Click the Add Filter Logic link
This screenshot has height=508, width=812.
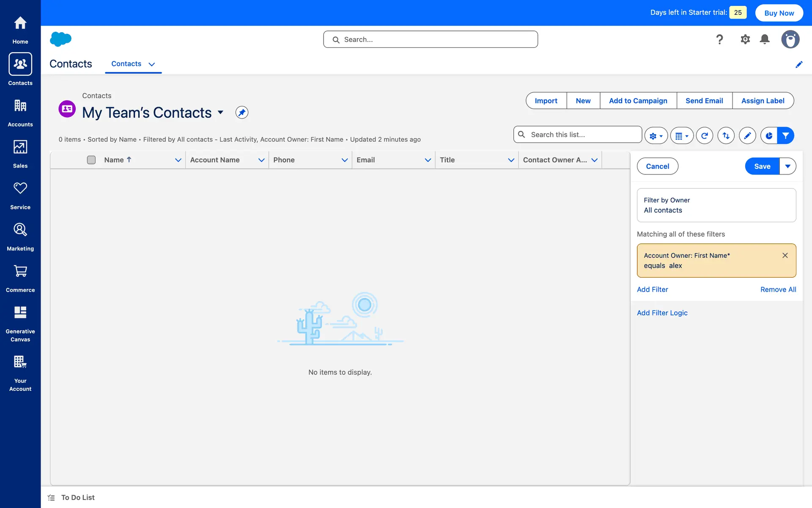coord(662,313)
